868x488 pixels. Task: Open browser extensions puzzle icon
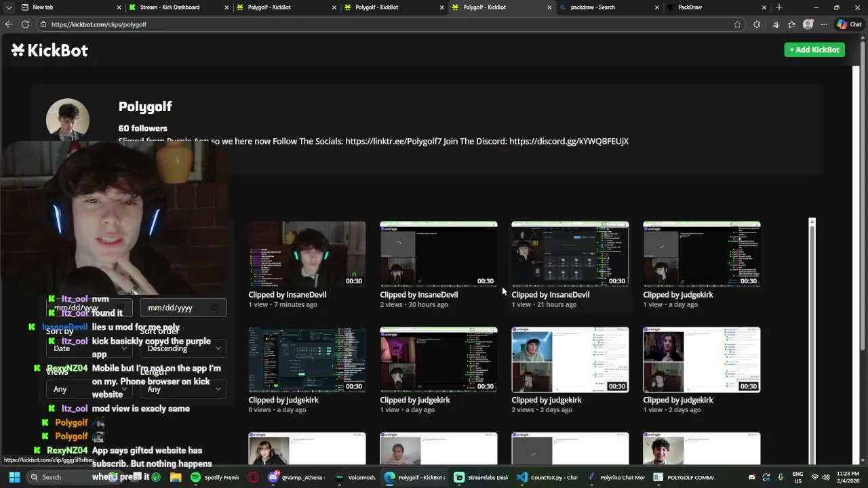757,24
